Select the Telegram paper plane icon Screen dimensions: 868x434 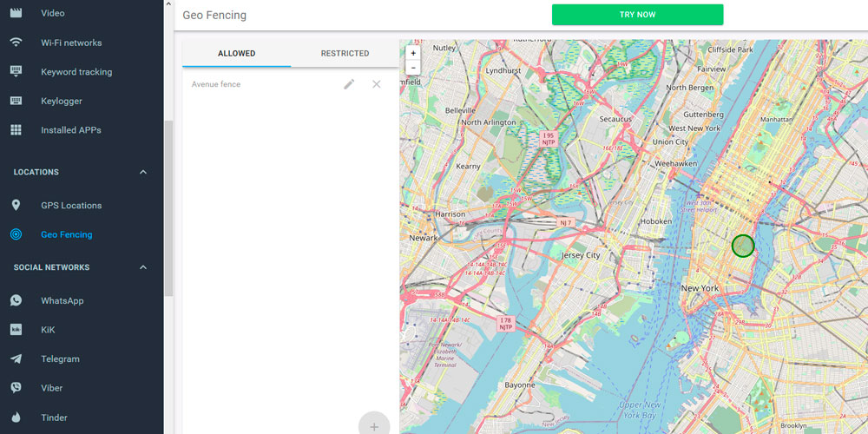pos(16,358)
